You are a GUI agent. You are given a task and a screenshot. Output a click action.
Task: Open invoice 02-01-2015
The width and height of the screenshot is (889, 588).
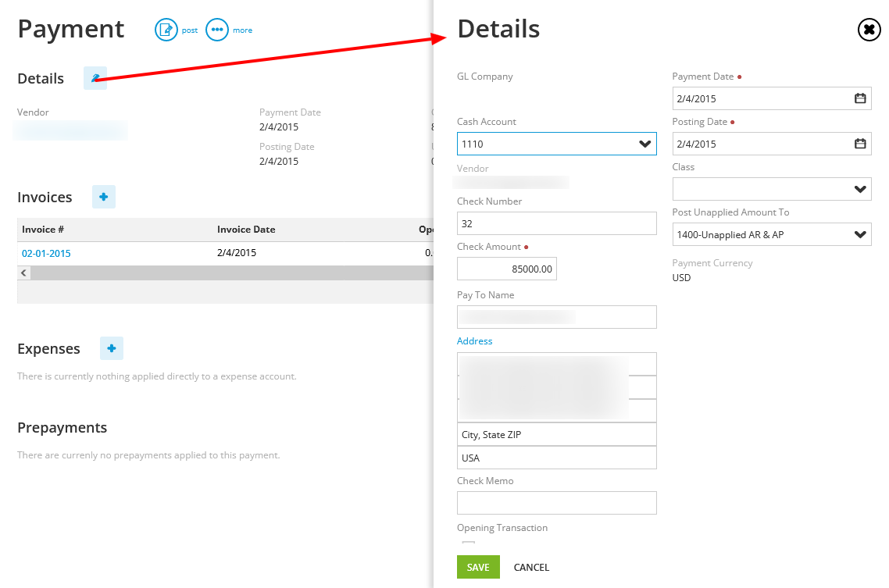[x=45, y=252]
